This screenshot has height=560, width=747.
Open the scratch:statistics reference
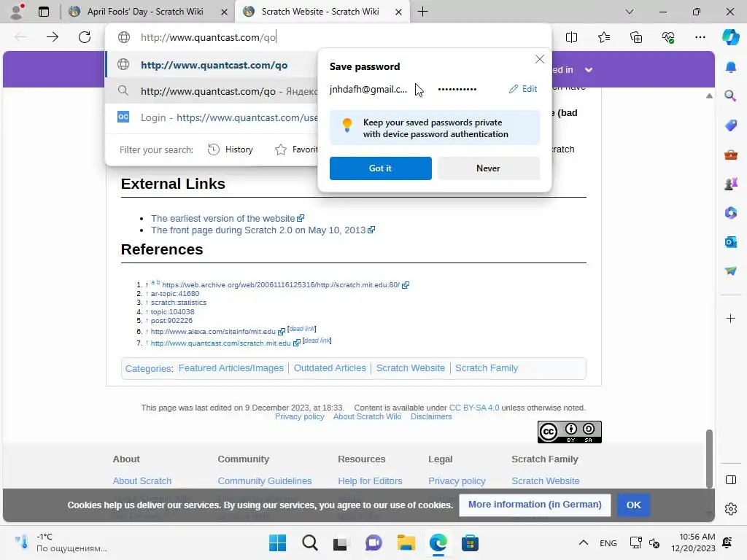(179, 303)
